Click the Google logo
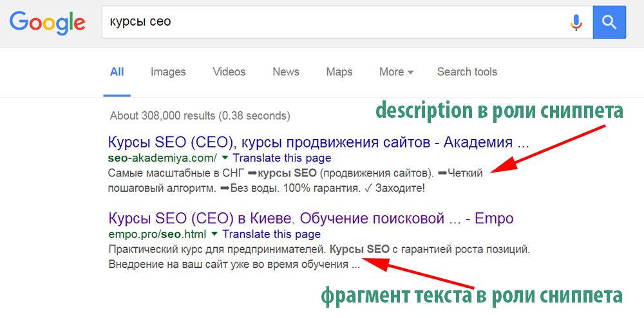 pyautogui.click(x=47, y=23)
